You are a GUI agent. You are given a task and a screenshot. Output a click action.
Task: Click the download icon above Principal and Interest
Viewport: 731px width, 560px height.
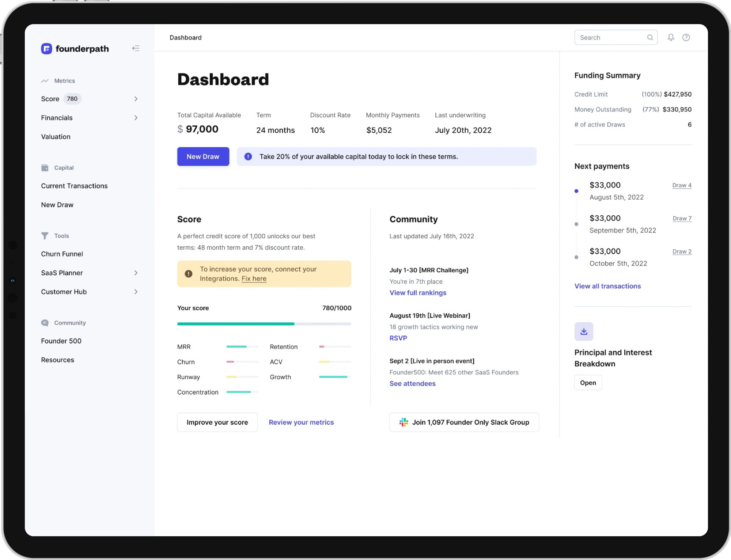click(584, 331)
